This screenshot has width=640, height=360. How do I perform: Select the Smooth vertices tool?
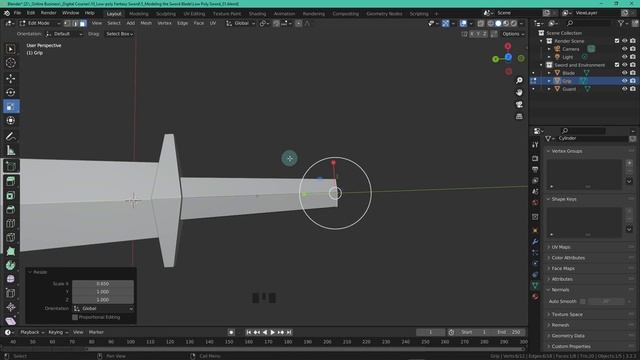point(11,279)
